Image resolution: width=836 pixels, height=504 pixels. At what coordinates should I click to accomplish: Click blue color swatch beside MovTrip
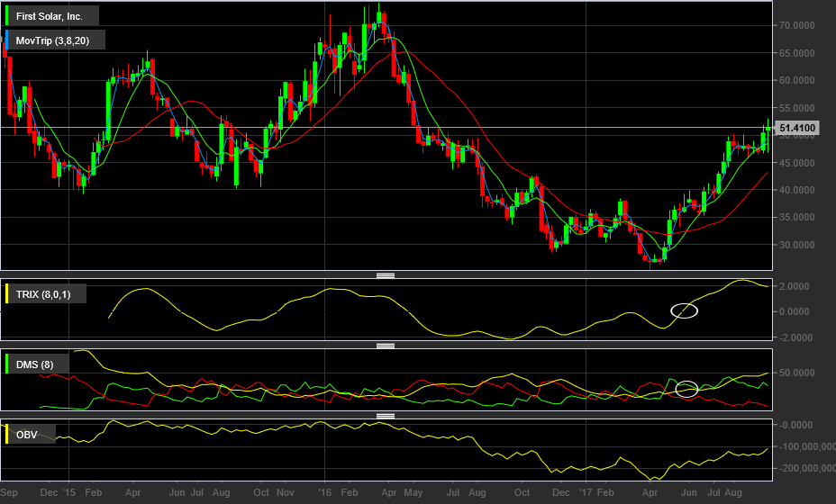(x=8, y=40)
